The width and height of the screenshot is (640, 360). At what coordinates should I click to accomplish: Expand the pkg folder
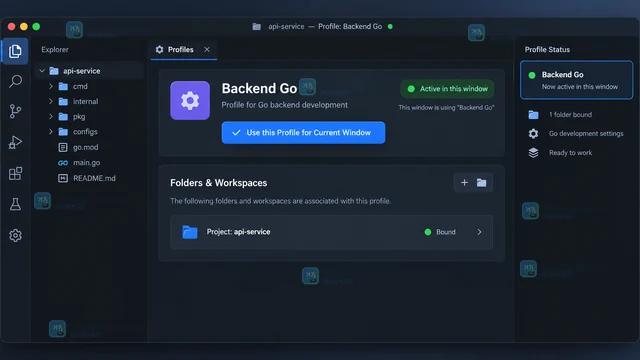pyautogui.click(x=51, y=116)
